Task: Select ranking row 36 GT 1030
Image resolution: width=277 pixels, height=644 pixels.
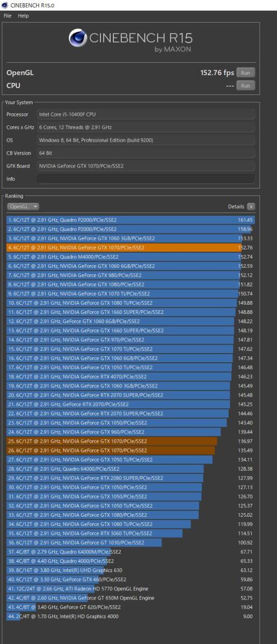Action: [130, 543]
